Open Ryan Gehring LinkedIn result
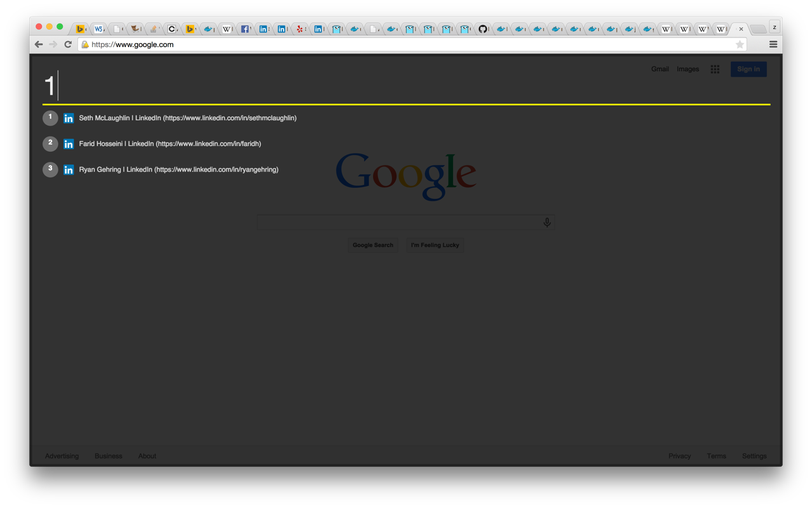The width and height of the screenshot is (812, 508). [179, 170]
